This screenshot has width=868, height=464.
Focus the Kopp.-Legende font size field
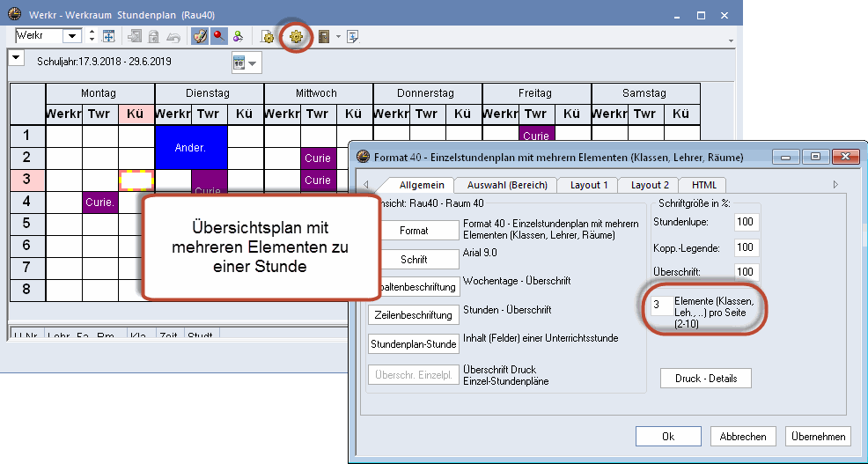pyautogui.click(x=746, y=247)
